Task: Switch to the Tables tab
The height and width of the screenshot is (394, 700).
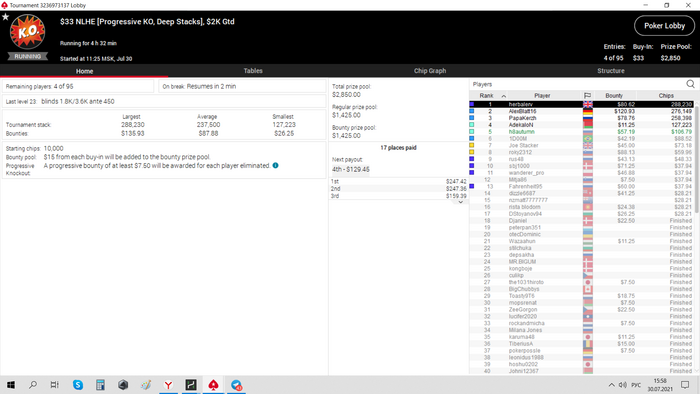Action: (x=253, y=71)
